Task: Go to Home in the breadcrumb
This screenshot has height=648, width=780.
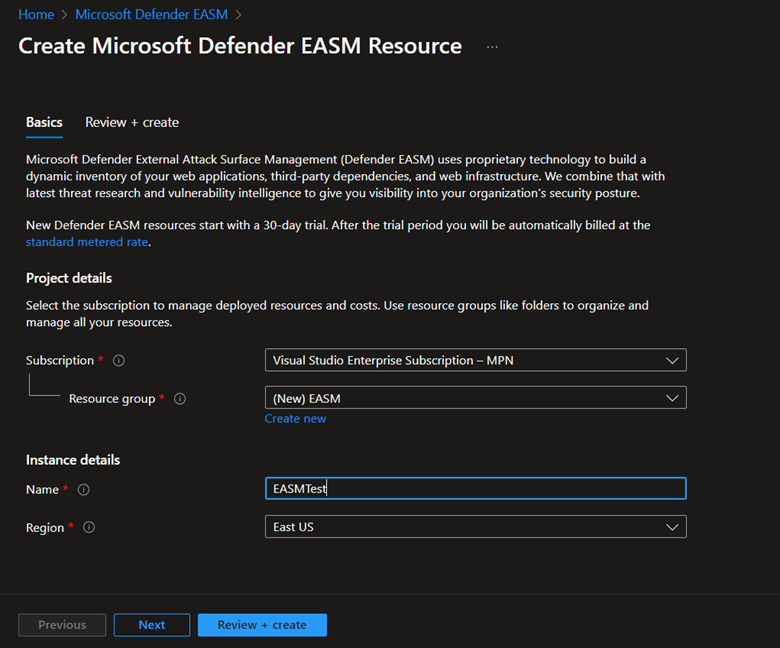Action: pyautogui.click(x=36, y=14)
